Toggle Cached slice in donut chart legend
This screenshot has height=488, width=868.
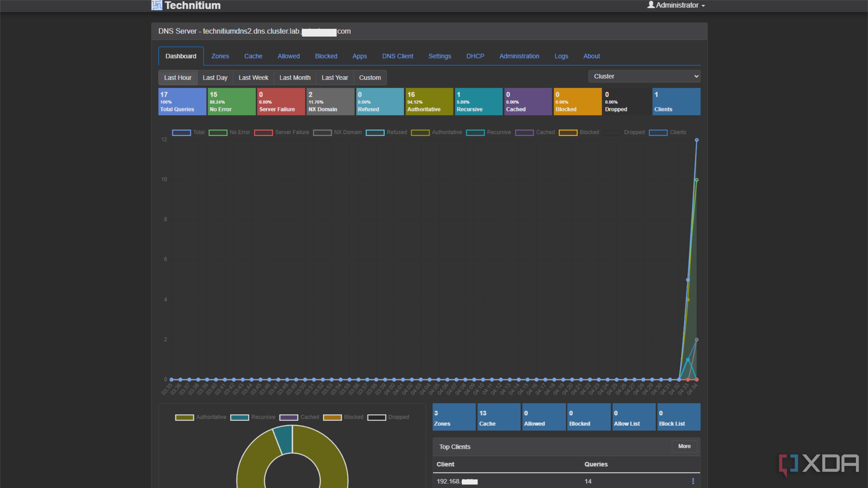[299, 417]
